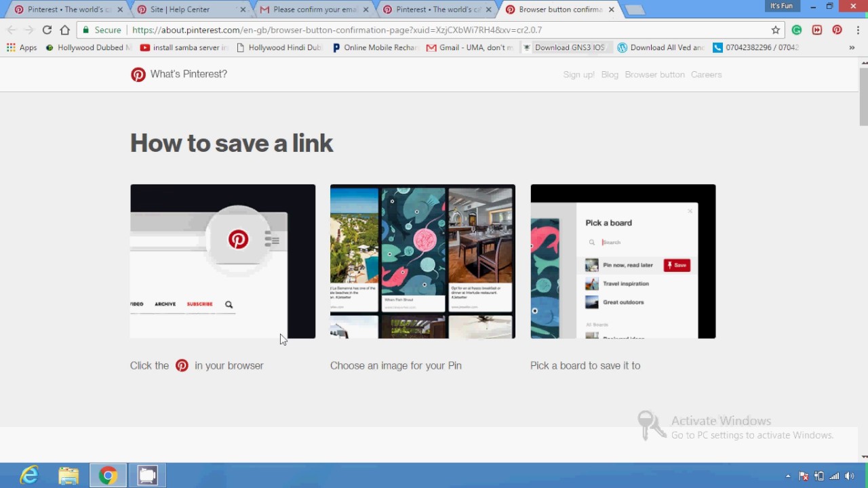The width and height of the screenshot is (868, 488).
Task: Click the Pinterest logo beside What's Pinterest?
Action: 138,75
